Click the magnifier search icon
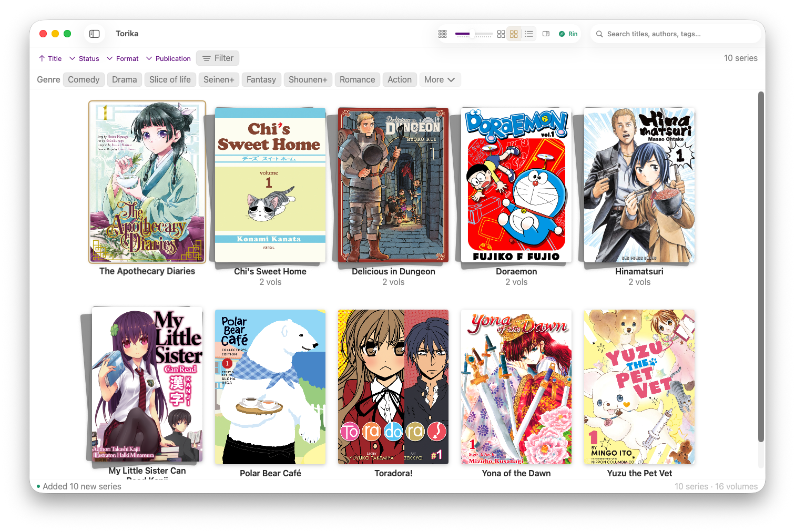 (x=599, y=34)
